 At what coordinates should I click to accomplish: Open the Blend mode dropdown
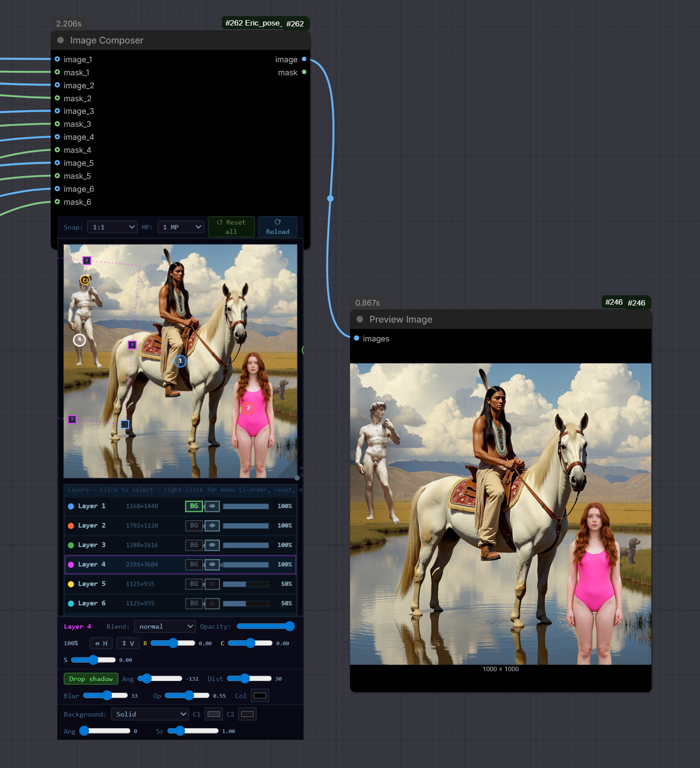click(x=165, y=626)
